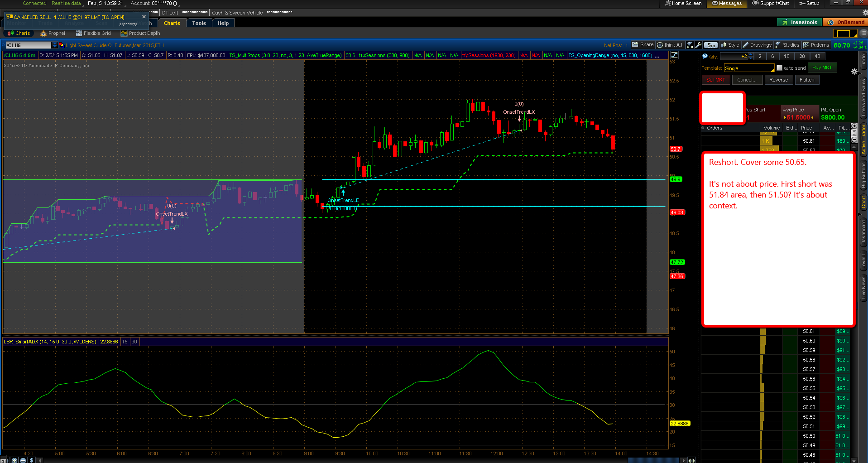Select the Chart side tab

[x=863, y=203]
